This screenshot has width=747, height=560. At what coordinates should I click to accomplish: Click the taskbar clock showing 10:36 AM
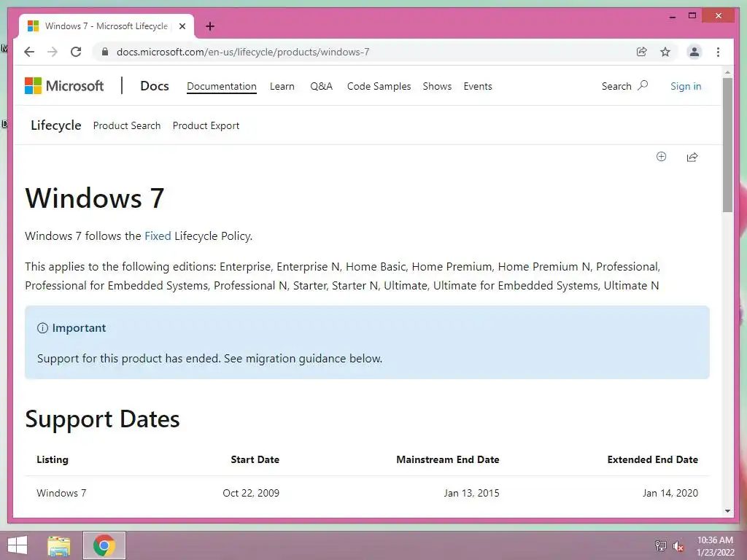(715, 545)
